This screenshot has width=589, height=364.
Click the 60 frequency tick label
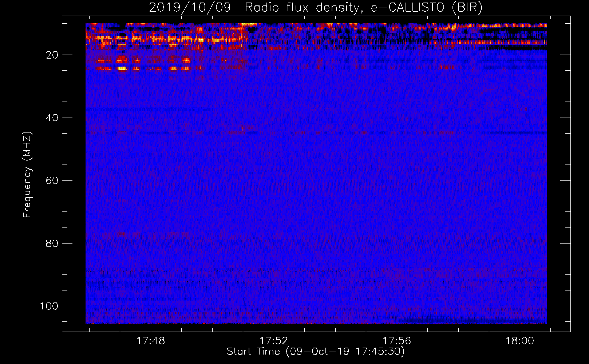pyautogui.click(x=52, y=181)
